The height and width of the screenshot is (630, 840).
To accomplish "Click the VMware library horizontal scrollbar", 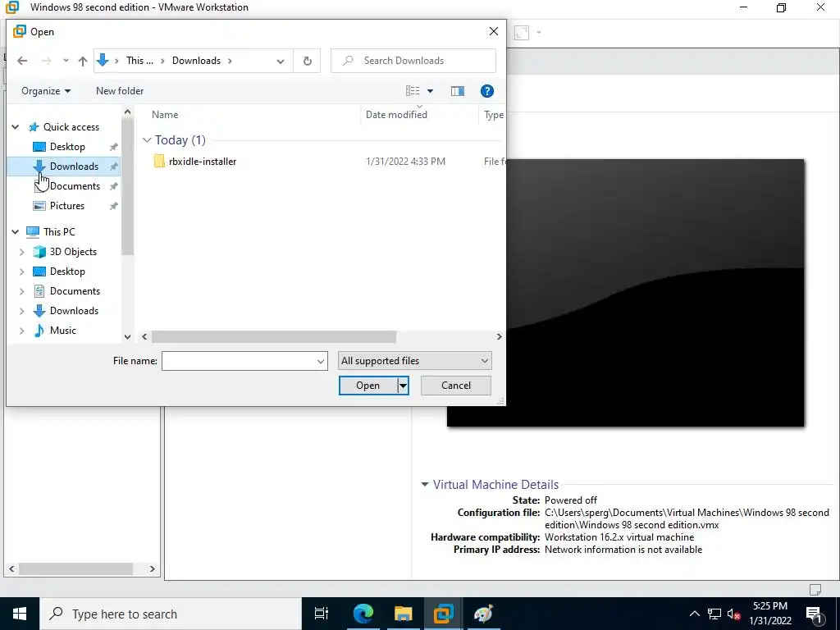I will [76, 569].
